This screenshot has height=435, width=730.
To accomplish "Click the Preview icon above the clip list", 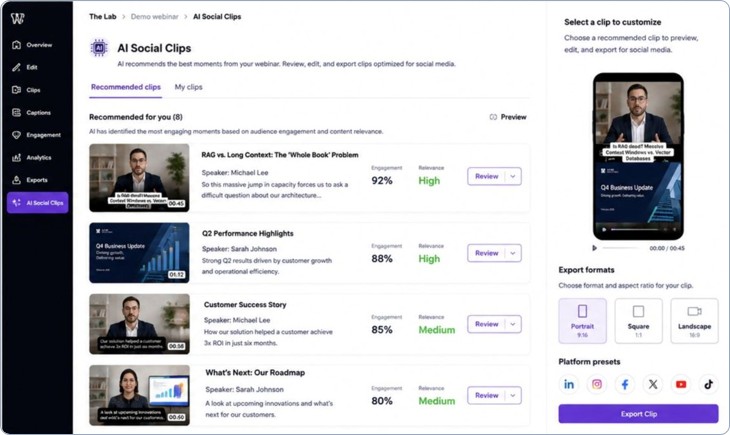I will (x=493, y=117).
